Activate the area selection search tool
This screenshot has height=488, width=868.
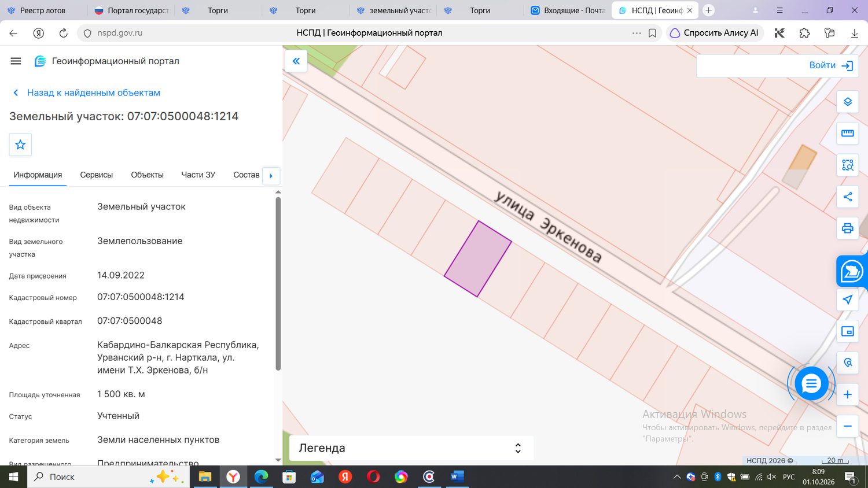click(847, 165)
